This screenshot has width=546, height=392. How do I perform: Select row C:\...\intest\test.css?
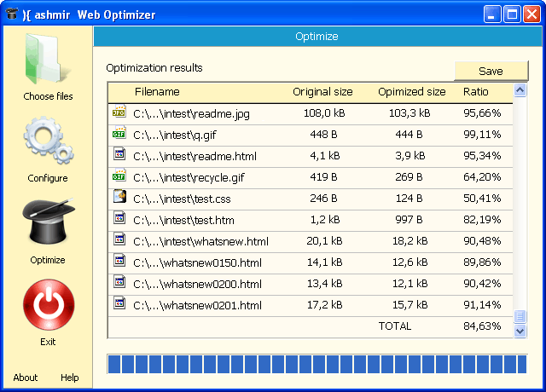[x=311, y=199]
